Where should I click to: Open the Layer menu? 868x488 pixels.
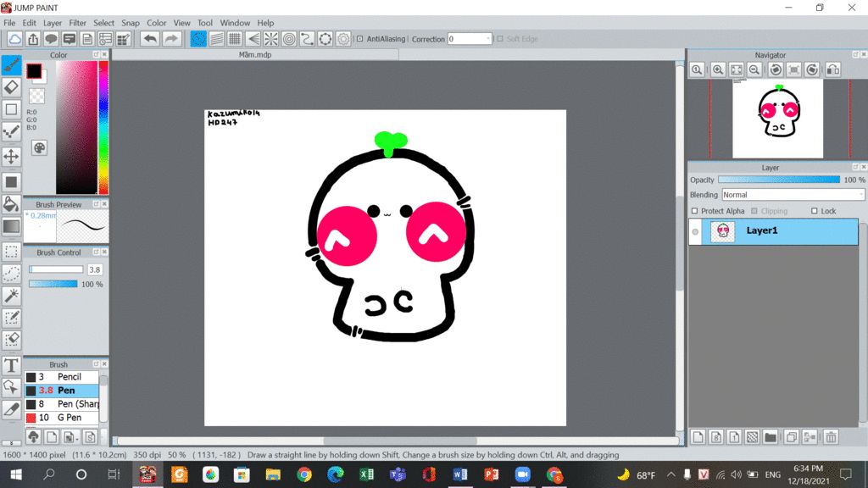click(53, 23)
